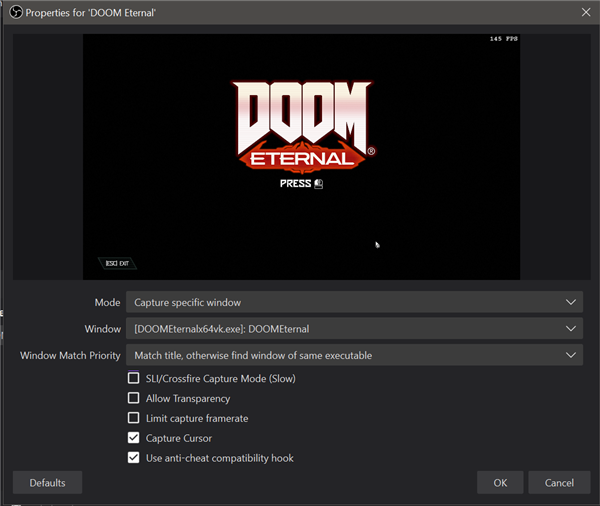Open the Window Match Priority dropdown
The image size is (600, 506).
point(353,355)
